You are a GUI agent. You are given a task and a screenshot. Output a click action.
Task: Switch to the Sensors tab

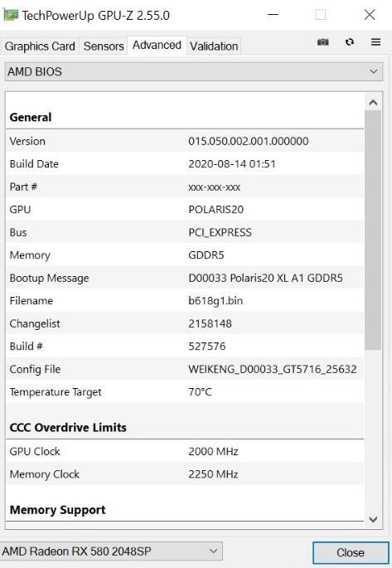(104, 46)
